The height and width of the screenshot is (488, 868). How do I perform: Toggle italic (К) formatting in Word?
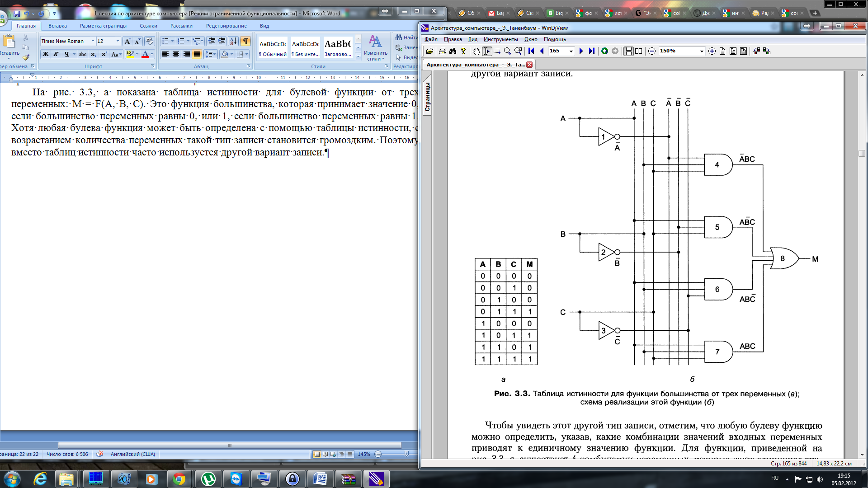[56, 54]
